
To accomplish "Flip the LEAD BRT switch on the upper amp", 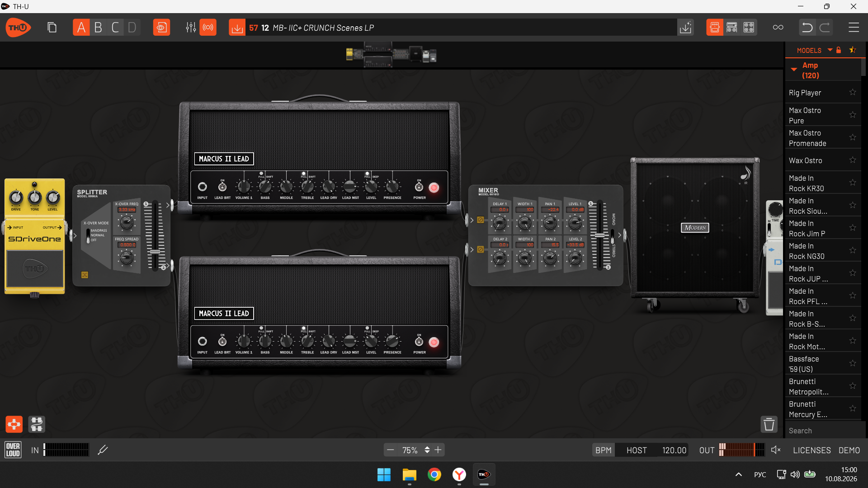I will click(x=222, y=187).
